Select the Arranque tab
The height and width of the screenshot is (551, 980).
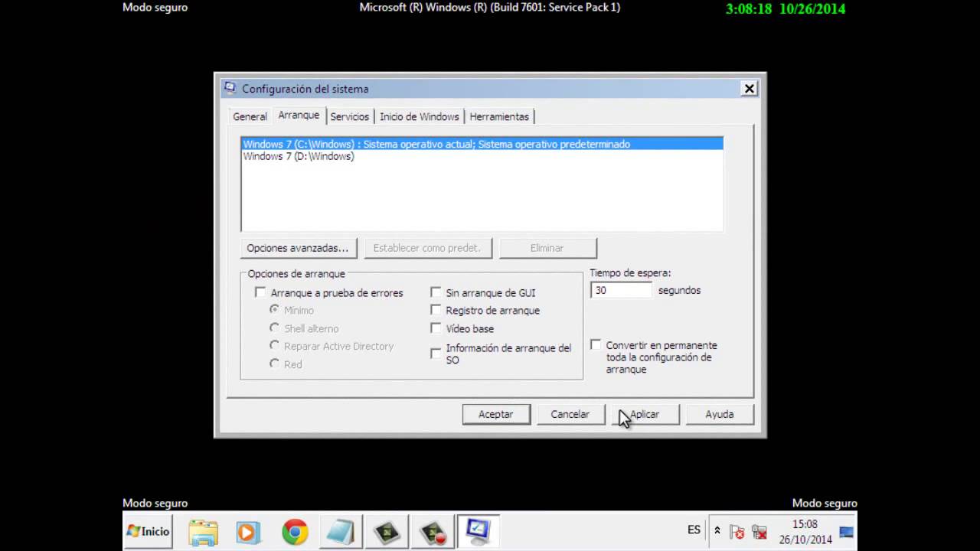click(299, 115)
